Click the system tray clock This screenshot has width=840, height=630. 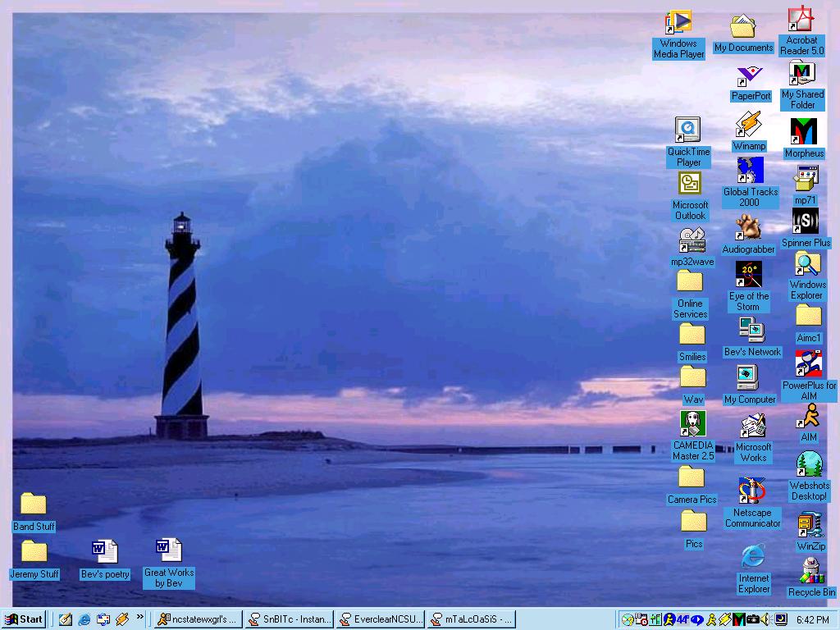click(812, 619)
